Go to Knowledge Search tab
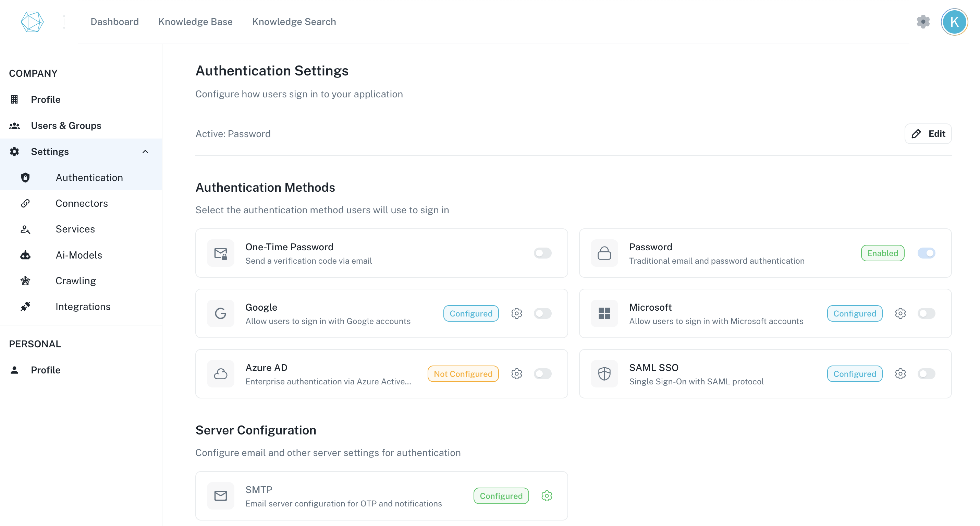 click(x=294, y=22)
